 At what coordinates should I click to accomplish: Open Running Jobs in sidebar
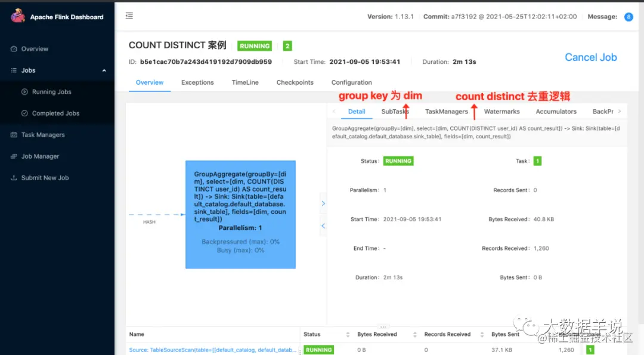pos(51,92)
